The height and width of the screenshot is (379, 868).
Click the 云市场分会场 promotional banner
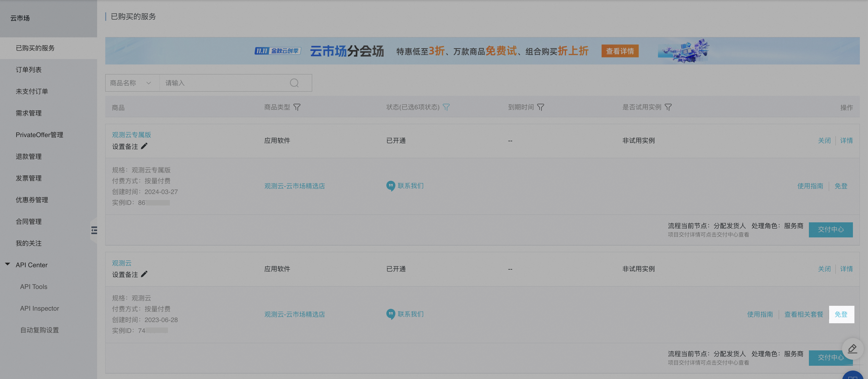click(482, 51)
